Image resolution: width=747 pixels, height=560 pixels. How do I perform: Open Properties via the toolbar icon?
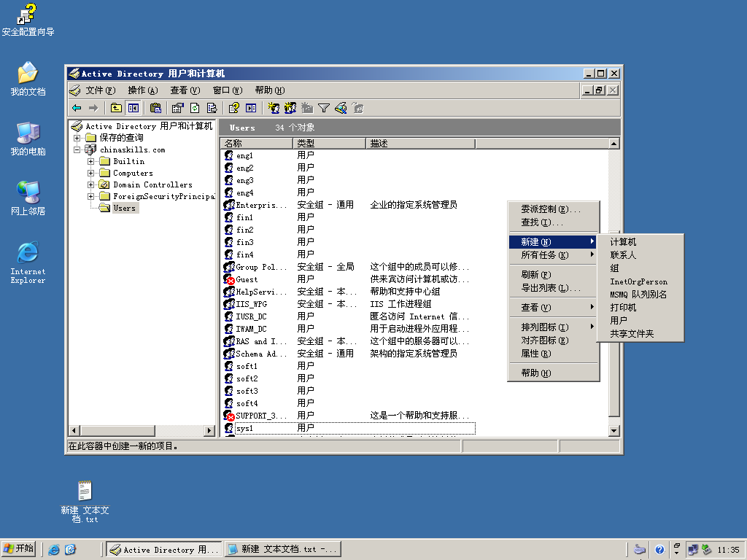pyautogui.click(x=178, y=108)
